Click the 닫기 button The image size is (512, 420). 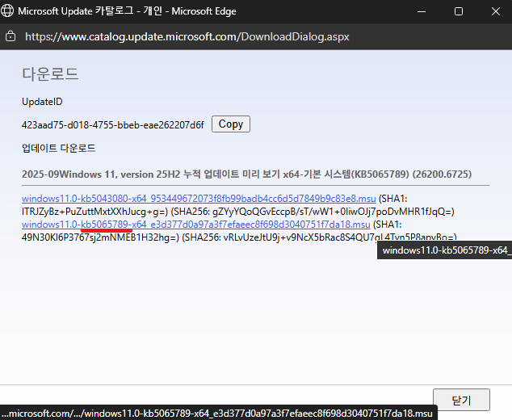pyautogui.click(x=461, y=400)
